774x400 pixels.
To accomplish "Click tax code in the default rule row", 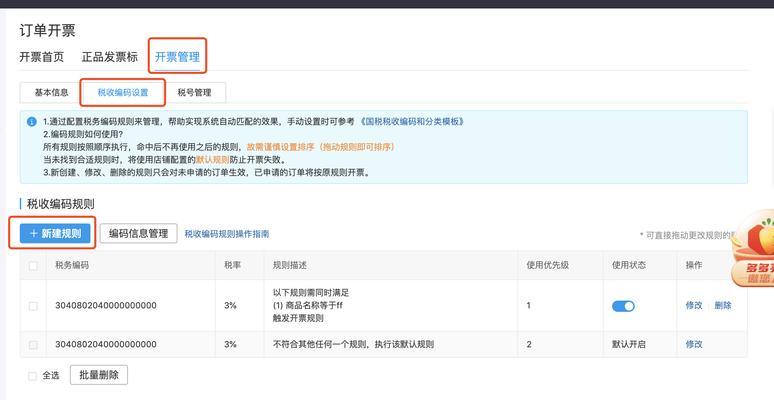I will point(106,344).
